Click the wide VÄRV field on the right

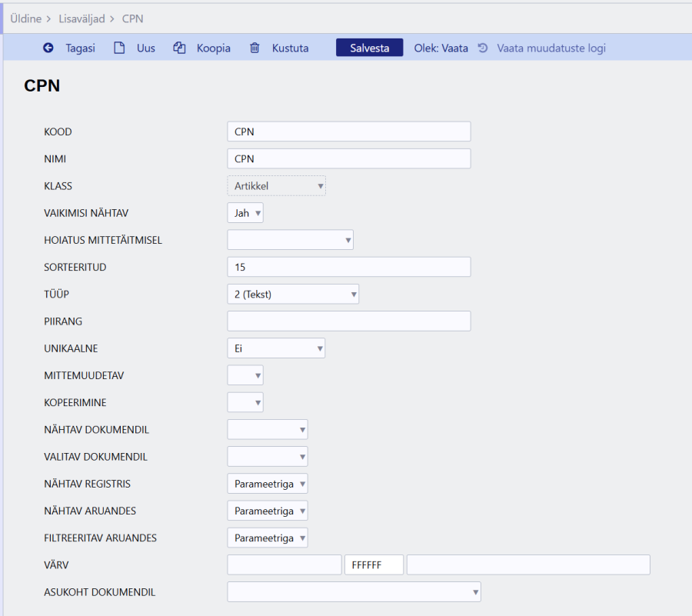click(528, 564)
